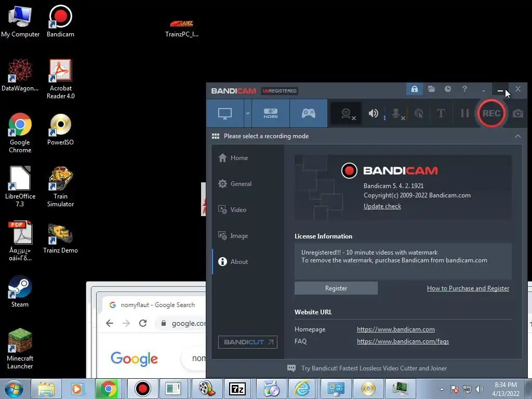Click the Bandicam taskbar button

(x=143, y=389)
